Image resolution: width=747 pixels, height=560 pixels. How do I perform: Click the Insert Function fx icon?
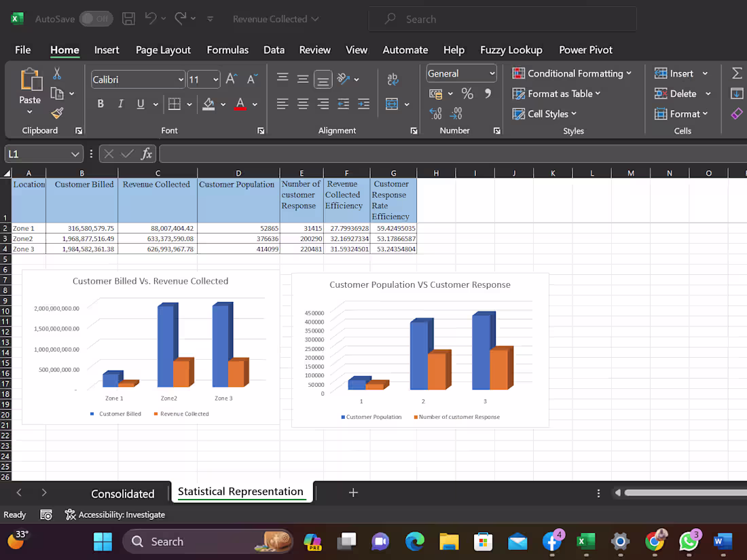147,154
